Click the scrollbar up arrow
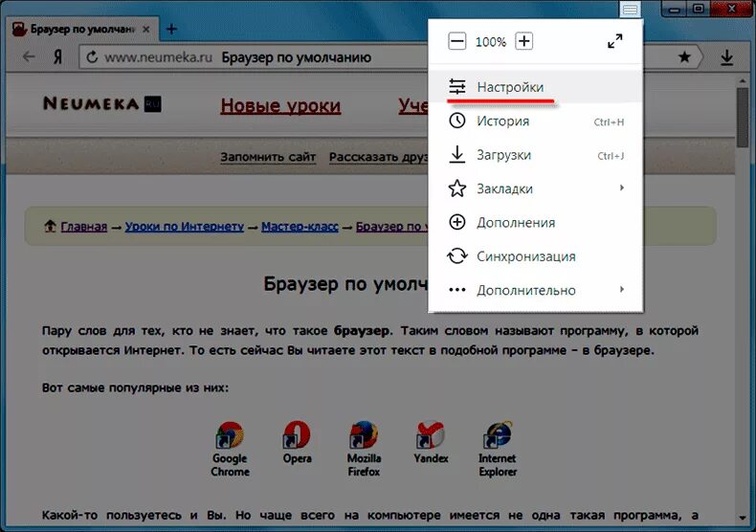Image resolution: width=756 pixels, height=532 pixels. point(742,81)
